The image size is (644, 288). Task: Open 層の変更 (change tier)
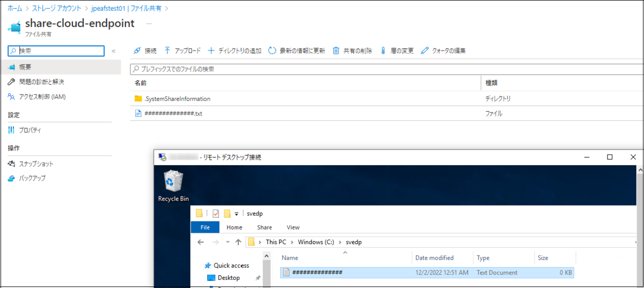point(397,50)
